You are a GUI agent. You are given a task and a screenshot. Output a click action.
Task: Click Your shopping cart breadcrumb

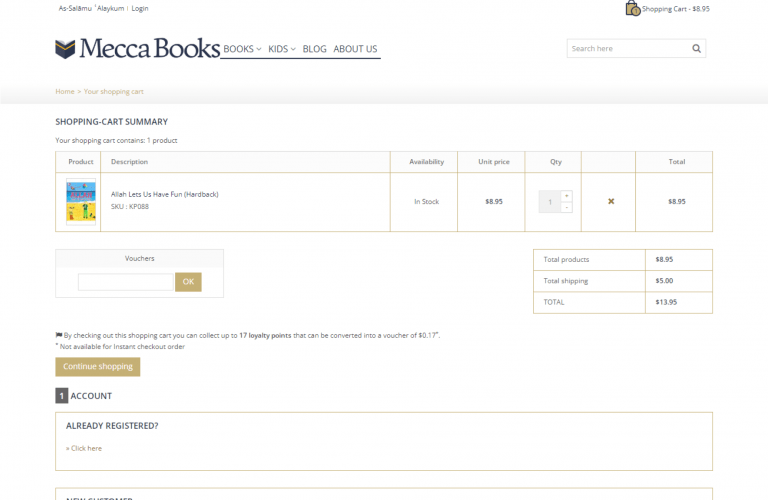pyautogui.click(x=114, y=92)
